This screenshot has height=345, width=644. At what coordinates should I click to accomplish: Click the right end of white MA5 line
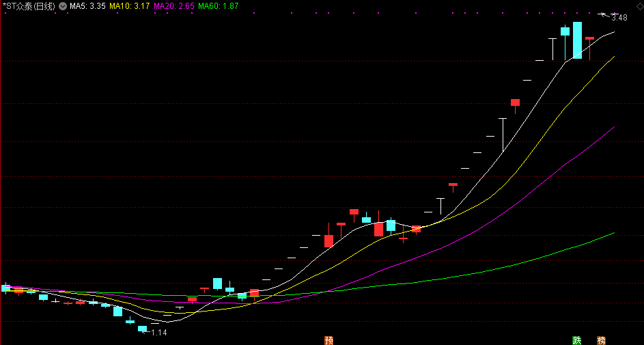(613, 32)
